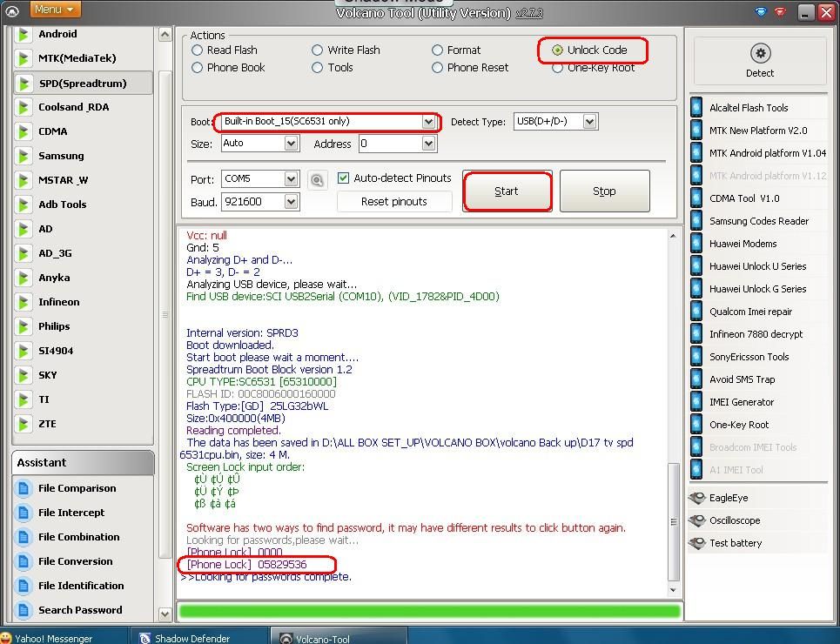Click the magnifier icon beside Port

[317, 179]
